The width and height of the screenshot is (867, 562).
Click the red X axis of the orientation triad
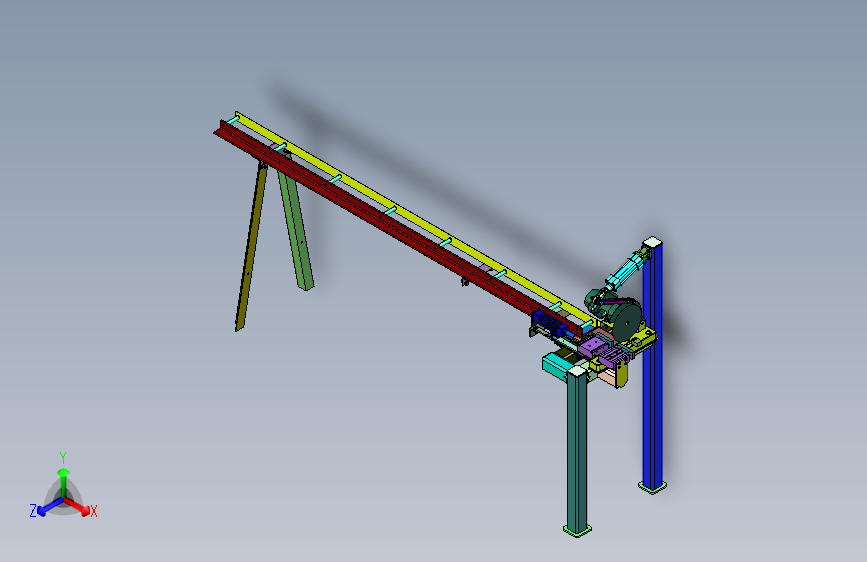[x=77, y=506]
